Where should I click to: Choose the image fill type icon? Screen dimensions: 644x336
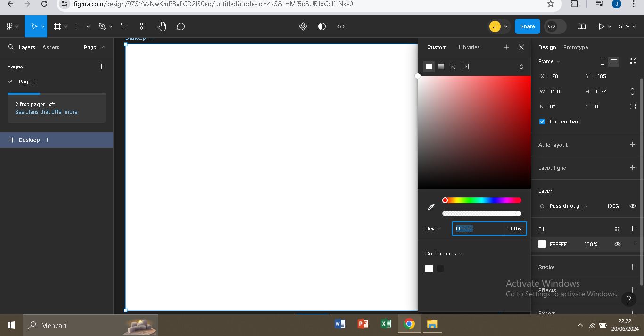454,66
